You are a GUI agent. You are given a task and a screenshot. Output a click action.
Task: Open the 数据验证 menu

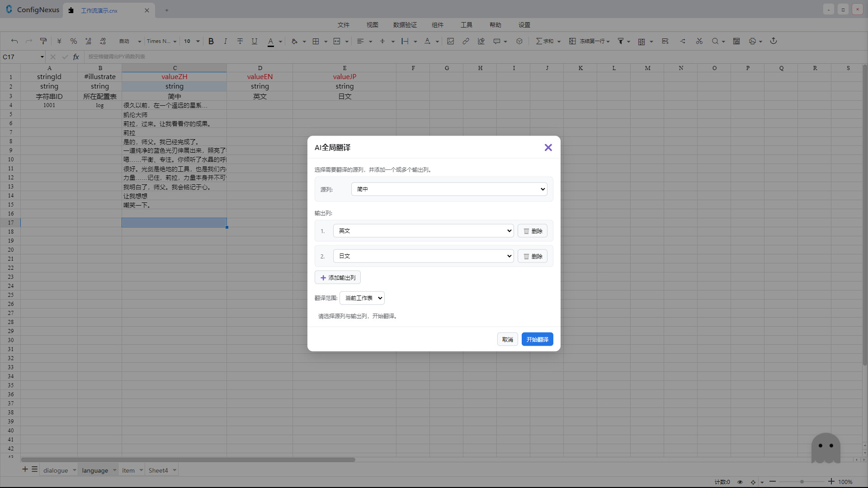405,25
